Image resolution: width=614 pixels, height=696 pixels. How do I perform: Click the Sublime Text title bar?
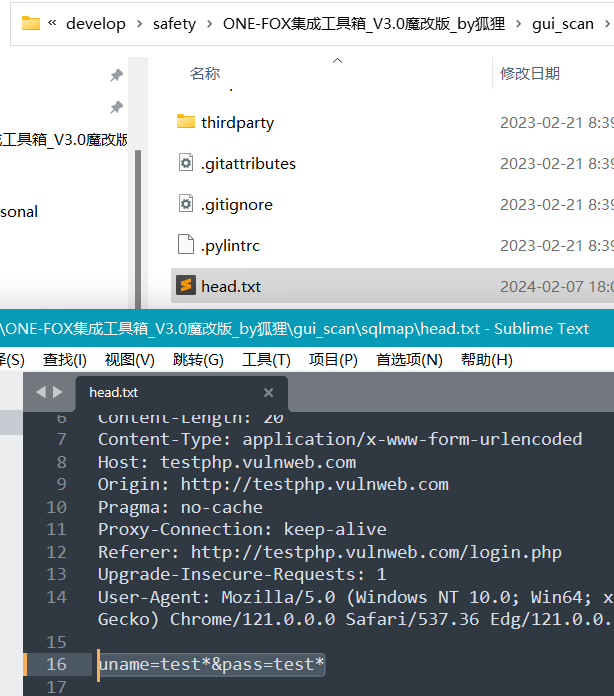click(307, 328)
